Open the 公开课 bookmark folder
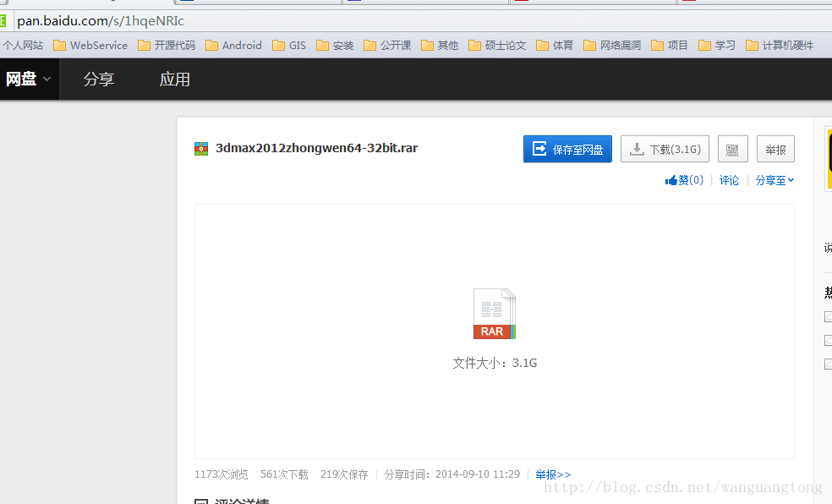The image size is (832, 504). click(387, 45)
